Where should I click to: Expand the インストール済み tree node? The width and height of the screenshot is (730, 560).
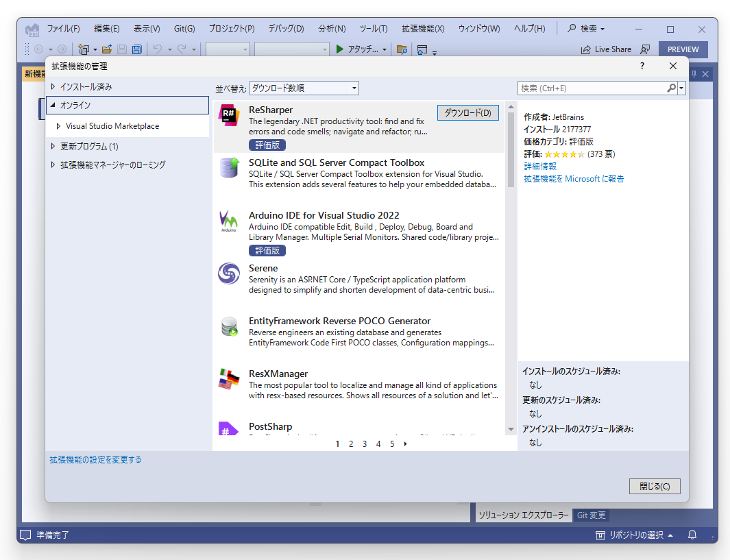click(x=53, y=86)
